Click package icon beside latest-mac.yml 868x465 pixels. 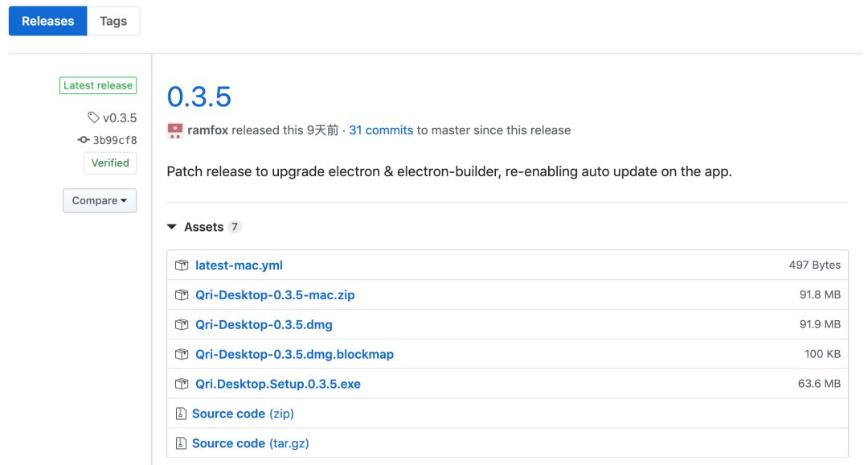(x=182, y=265)
